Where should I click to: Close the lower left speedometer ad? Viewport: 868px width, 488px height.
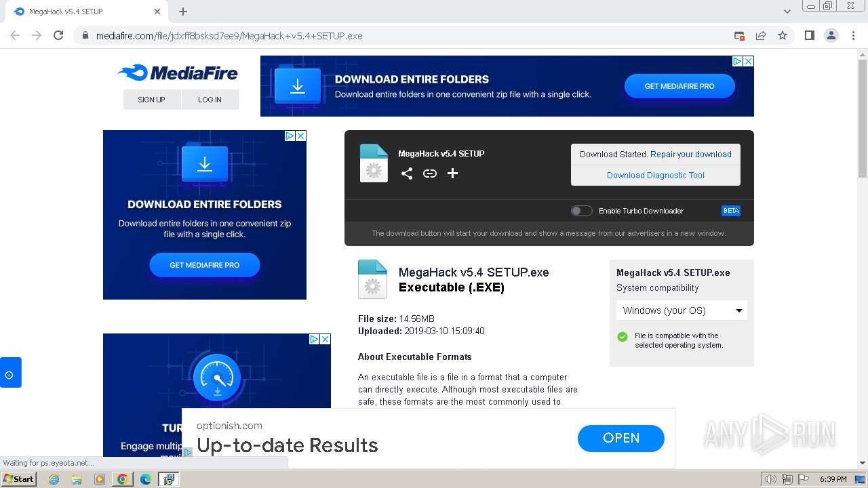coord(325,339)
